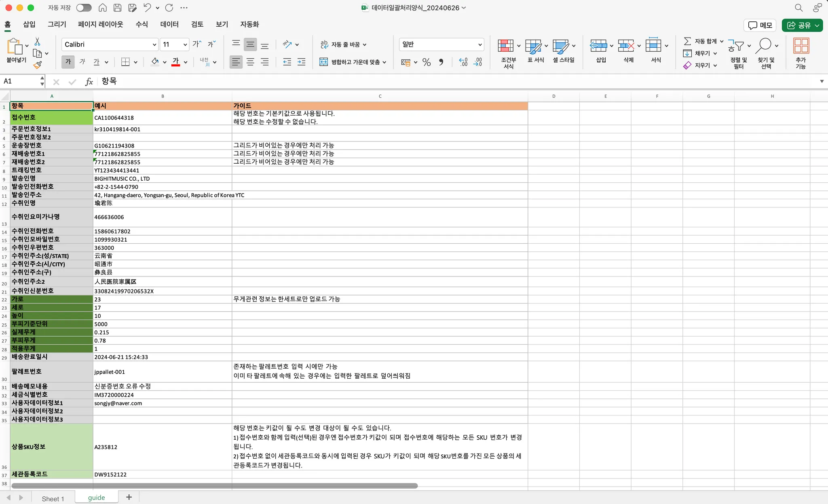The image size is (828, 504).
Task: Toggle the AutoSave switch
Action: point(84,8)
